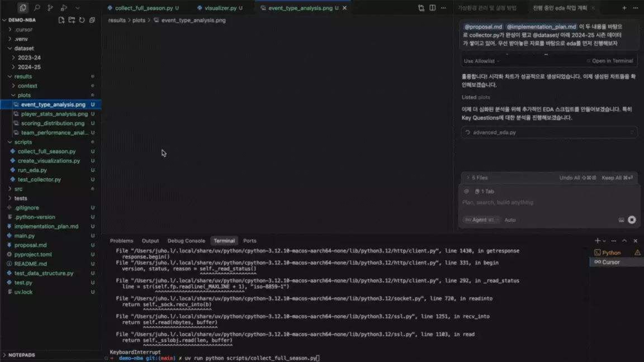
Task: Click the open changes icon in editor toolbar
Action: [421, 8]
